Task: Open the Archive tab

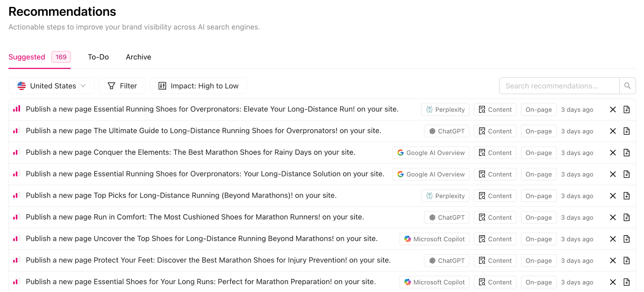Action: point(138,57)
